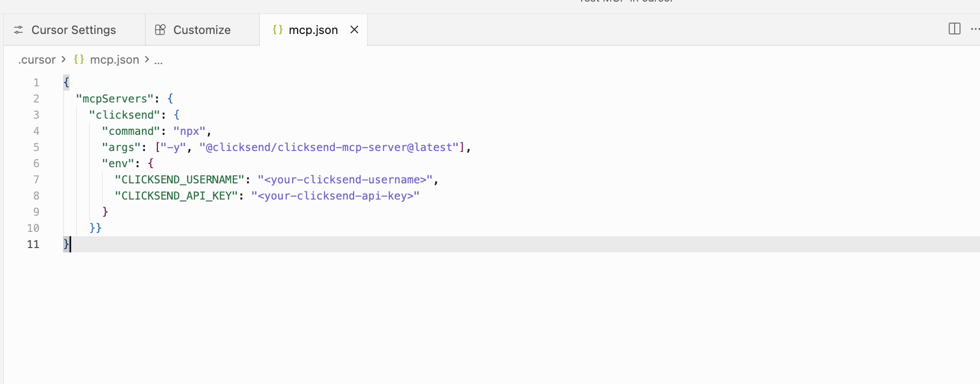This screenshot has width=980, height=384.
Task: Click the double closing braces on line 10
Action: point(95,228)
